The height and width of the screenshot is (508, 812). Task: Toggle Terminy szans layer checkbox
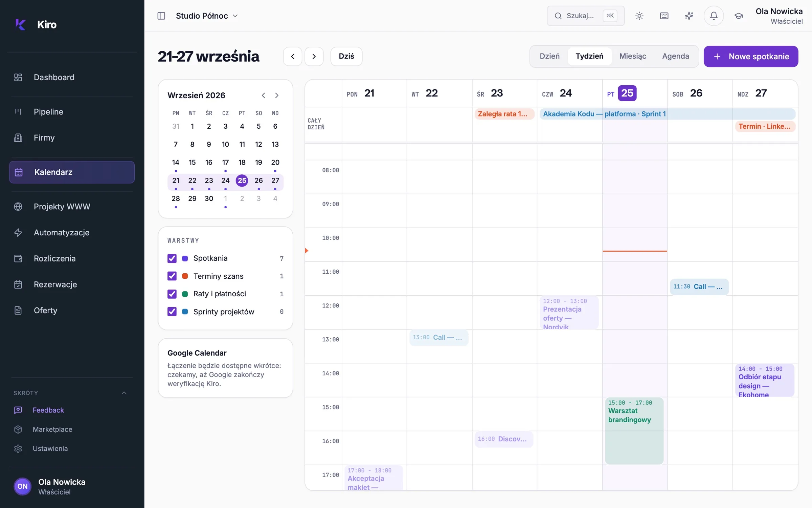pos(172,276)
